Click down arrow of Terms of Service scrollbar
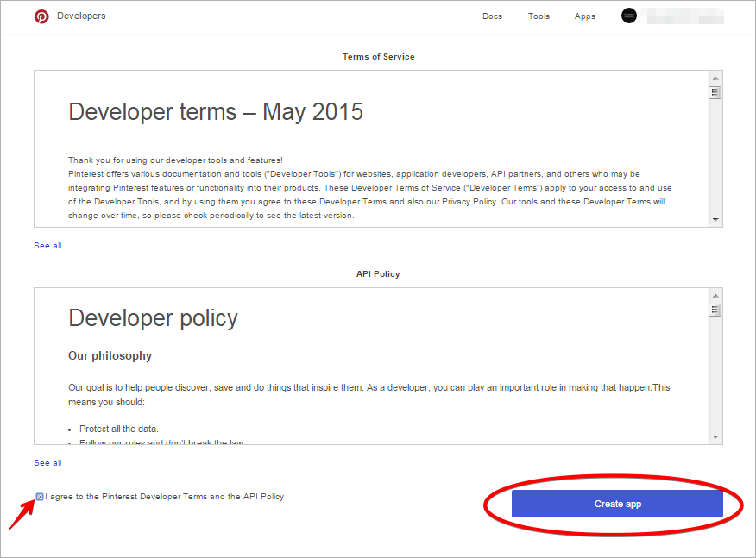This screenshot has height=558, width=756. coord(715,220)
